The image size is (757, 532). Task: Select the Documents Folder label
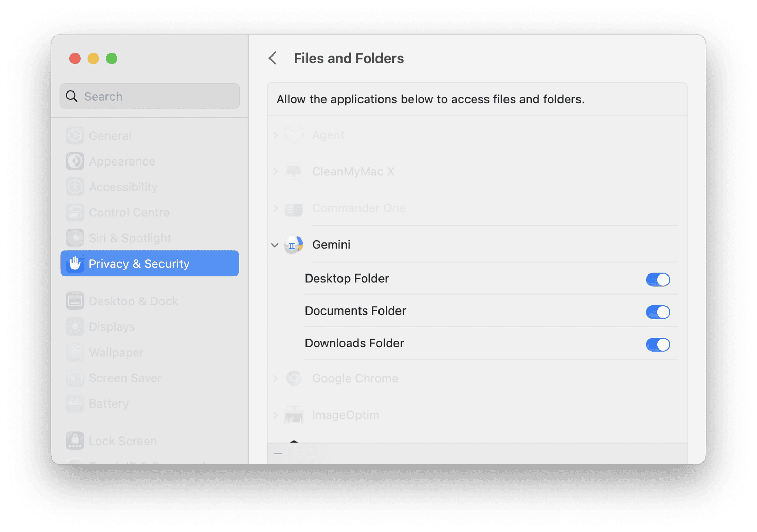(355, 310)
